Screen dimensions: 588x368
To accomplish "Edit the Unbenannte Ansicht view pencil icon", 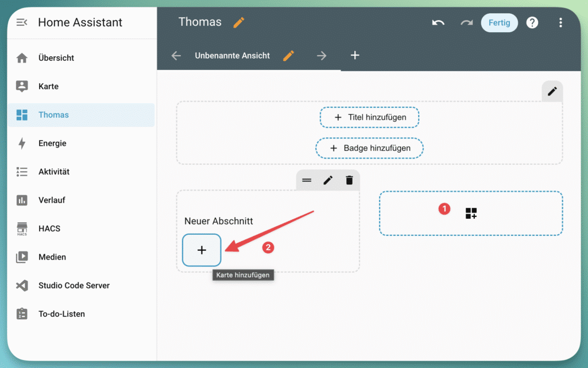I will 288,56.
